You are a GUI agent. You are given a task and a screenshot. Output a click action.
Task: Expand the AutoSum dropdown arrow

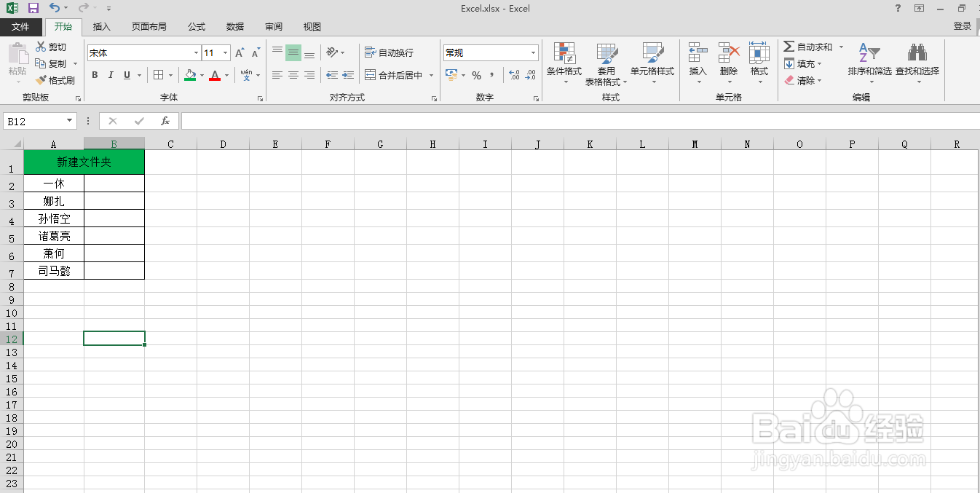841,47
